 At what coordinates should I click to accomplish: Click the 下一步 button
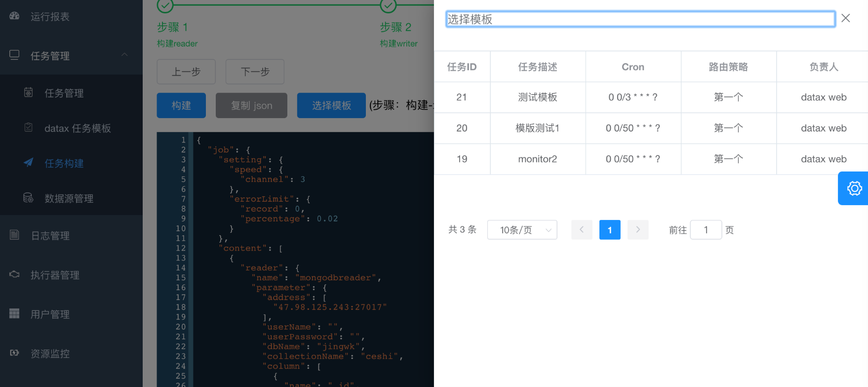(x=255, y=72)
